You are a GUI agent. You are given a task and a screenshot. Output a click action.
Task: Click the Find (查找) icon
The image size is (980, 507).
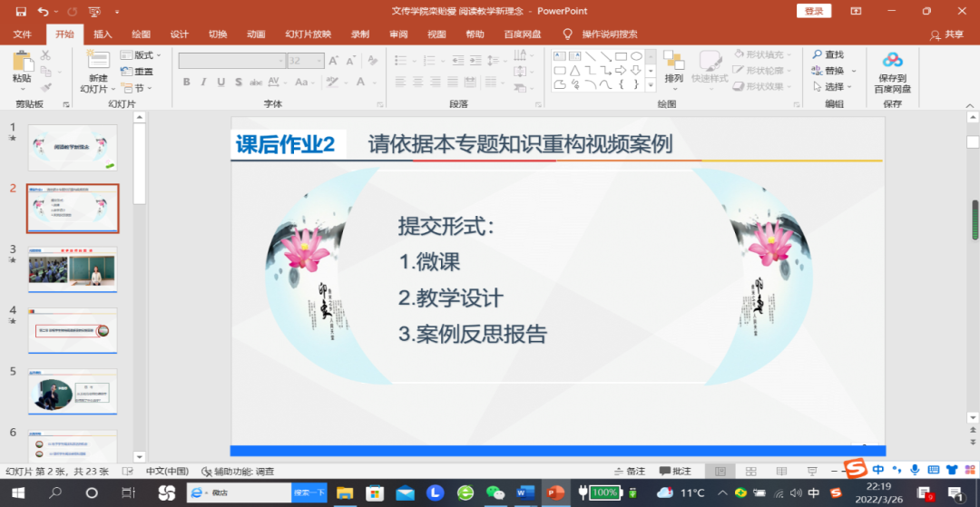[828, 55]
